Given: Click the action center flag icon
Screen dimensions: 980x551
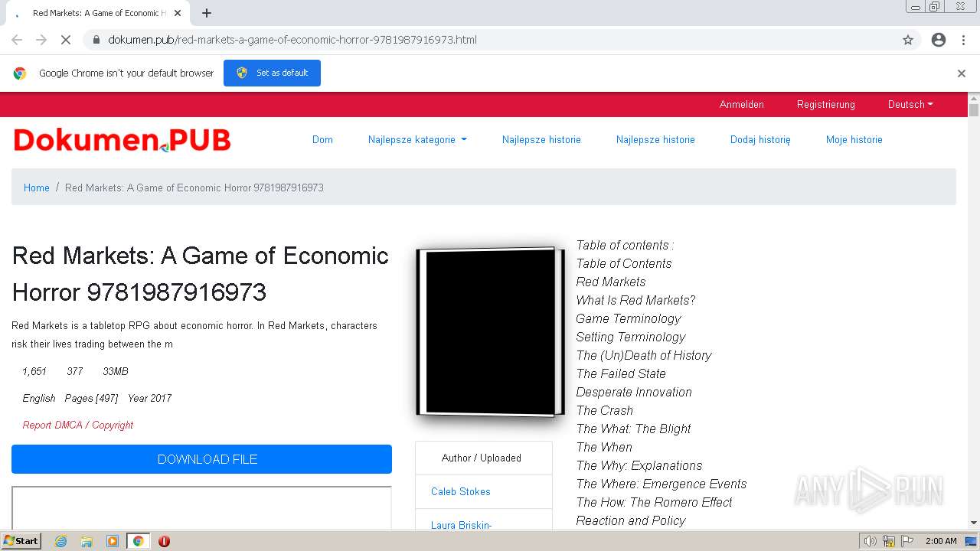Looking at the screenshot, I should [908, 541].
